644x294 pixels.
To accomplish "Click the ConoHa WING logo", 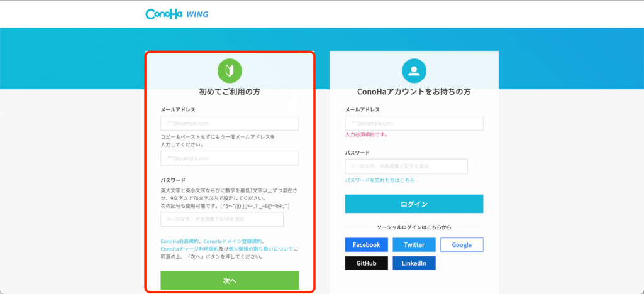I will [177, 14].
